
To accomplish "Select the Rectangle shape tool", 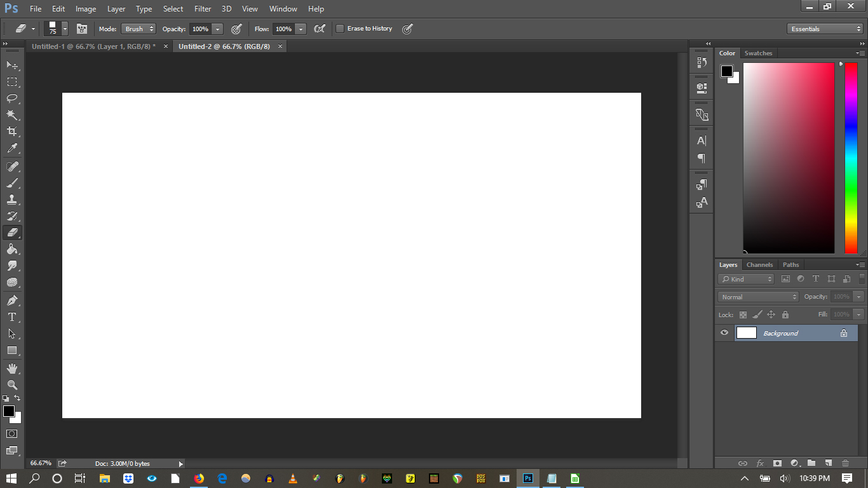I will point(12,350).
